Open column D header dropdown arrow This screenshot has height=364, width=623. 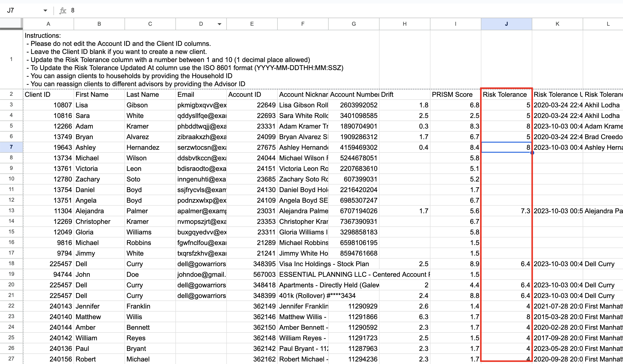[x=220, y=24]
